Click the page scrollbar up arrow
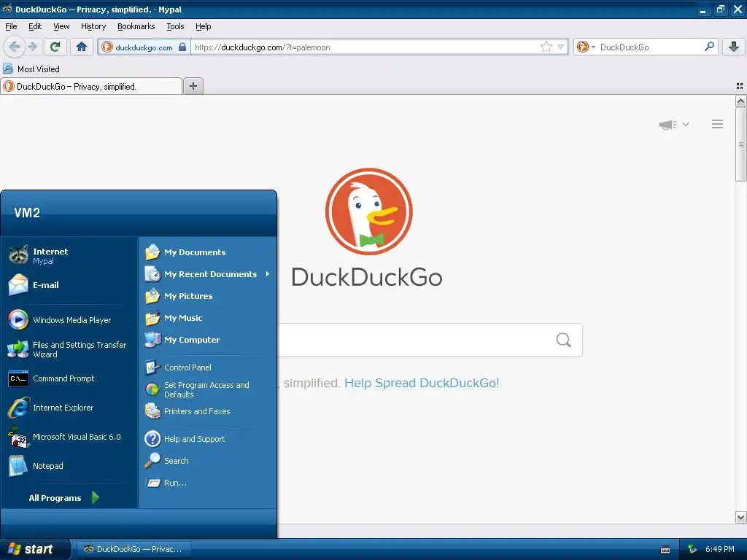 click(740, 101)
